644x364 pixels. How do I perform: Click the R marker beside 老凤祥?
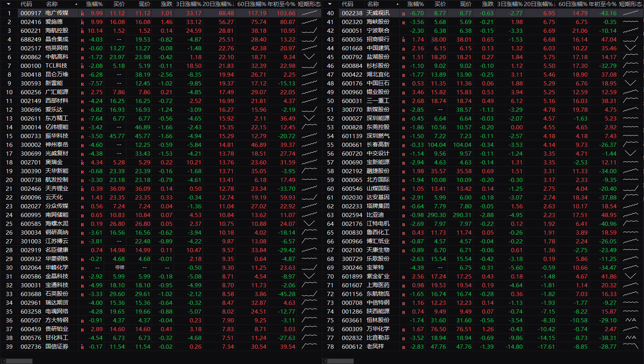click(x=404, y=347)
